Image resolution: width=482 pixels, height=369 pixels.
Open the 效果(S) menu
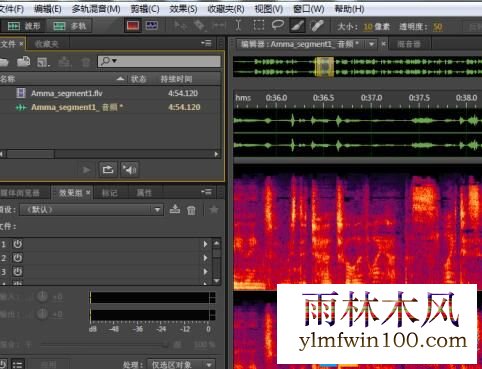pyautogui.click(x=183, y=9)
